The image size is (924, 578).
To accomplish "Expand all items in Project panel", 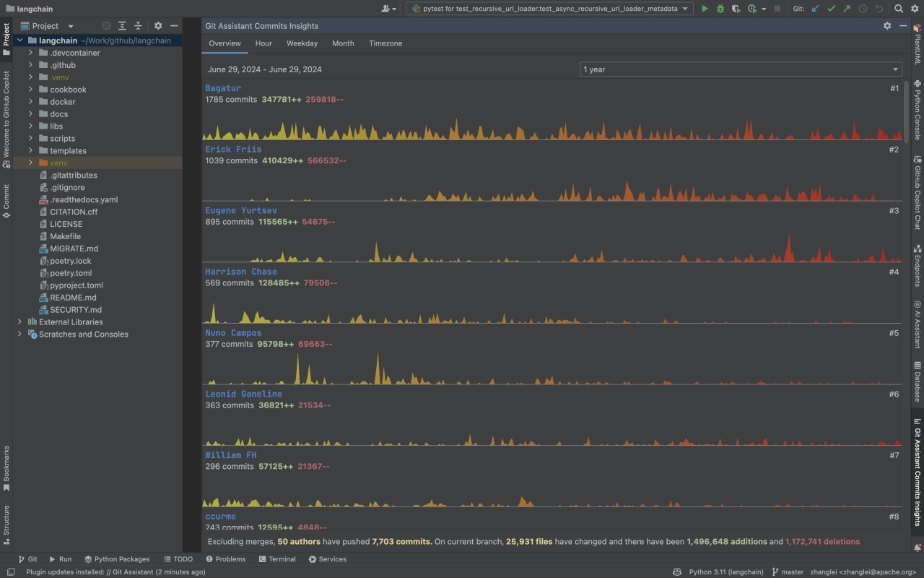I will coord(122,26).
